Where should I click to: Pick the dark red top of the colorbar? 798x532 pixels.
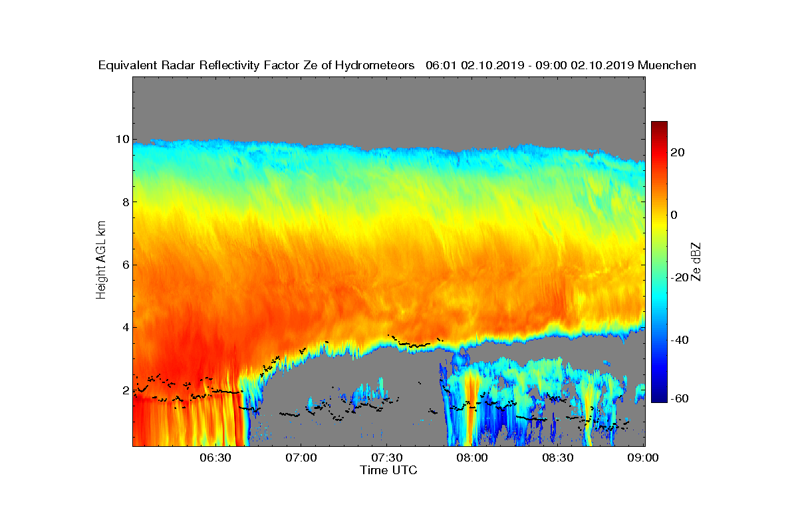point(659,125)
